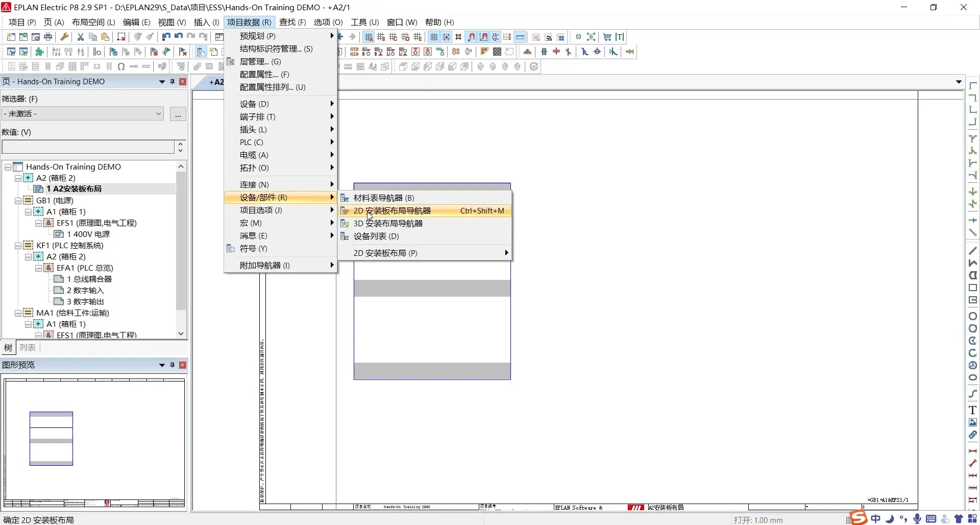Viewport: 980px width, 525px height.
Task: Collapse the GB1 (电源) tree node
Action: (18, 201)
